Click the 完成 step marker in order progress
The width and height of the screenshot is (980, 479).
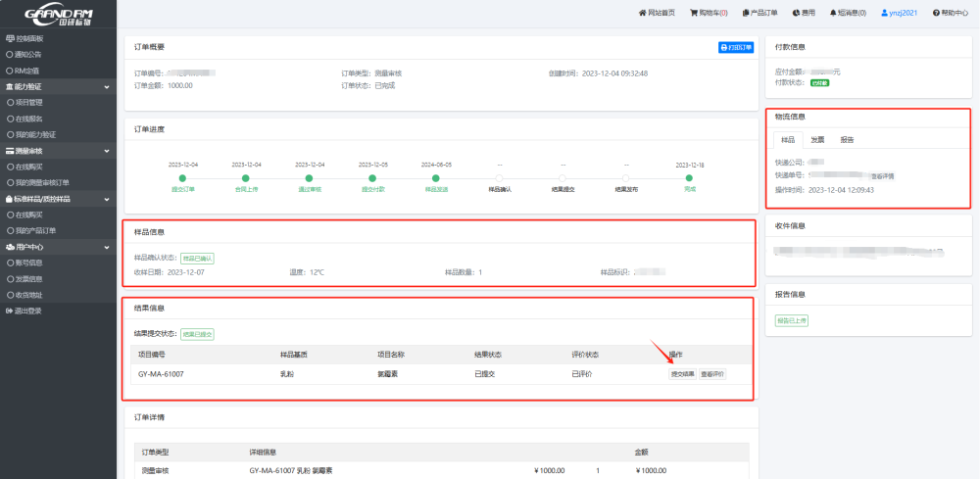(x=690, y=177)
